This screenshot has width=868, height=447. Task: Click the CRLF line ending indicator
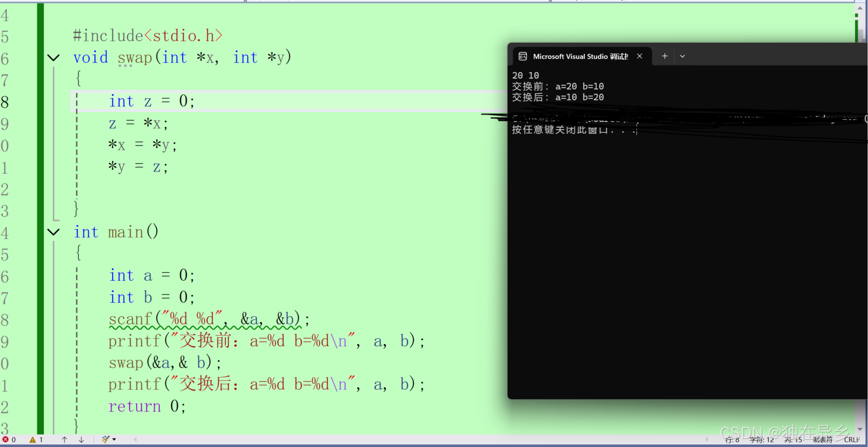[851, 440]
